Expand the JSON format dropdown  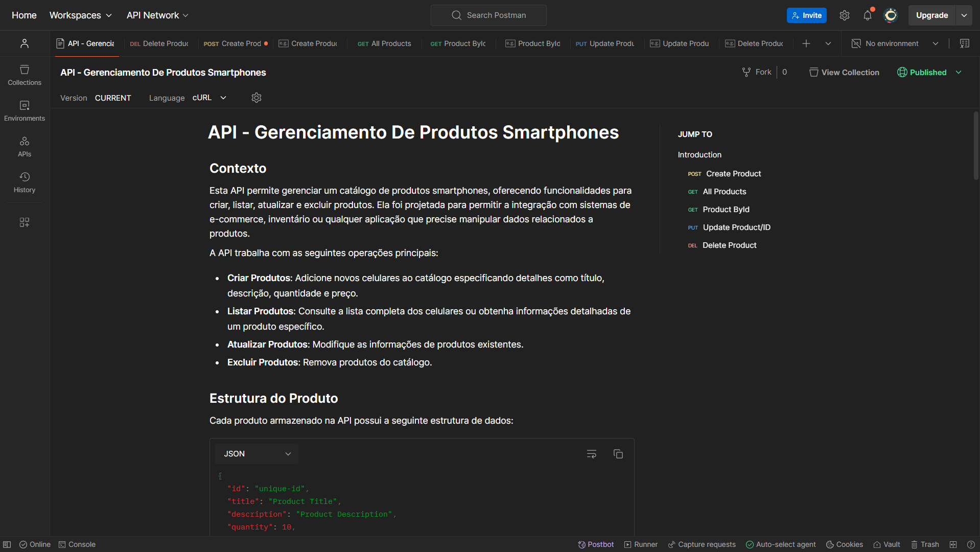pos(256,454)
